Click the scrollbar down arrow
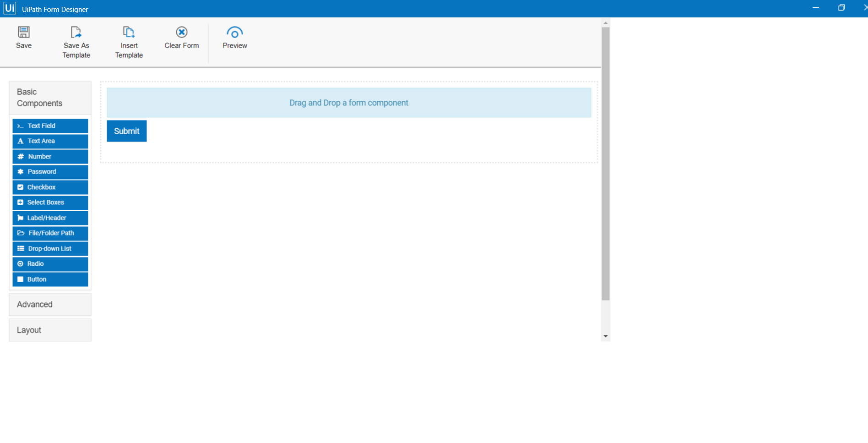Image resolution: width=868 pixels, height=443 pixels. 606,336
